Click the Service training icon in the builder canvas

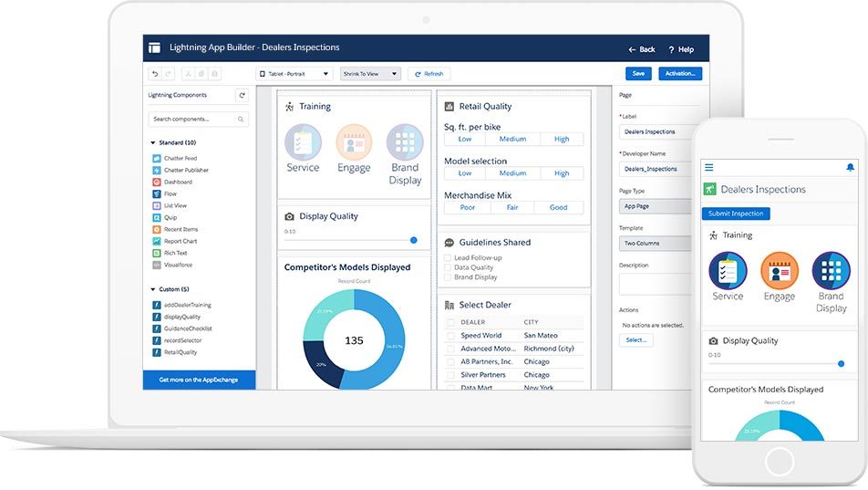pyautogui.click(x=303, y=143)
